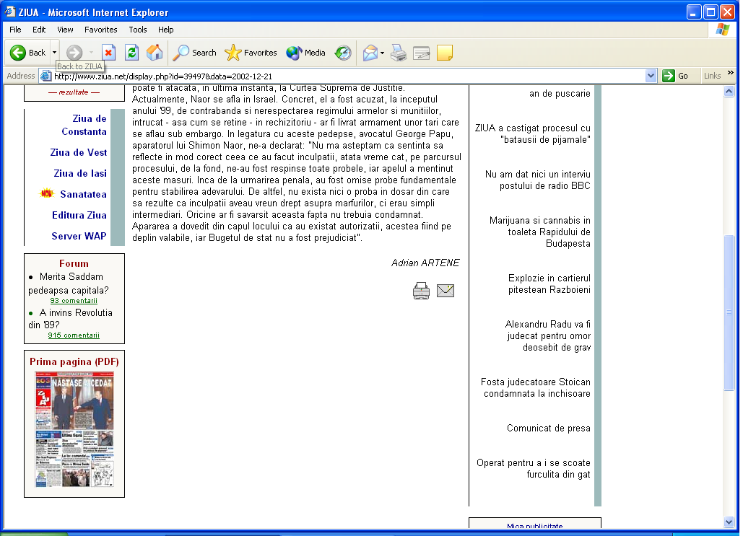Open the 915 comentarii forum link
This screenshot has width=756, height=536.
[74, 335]
